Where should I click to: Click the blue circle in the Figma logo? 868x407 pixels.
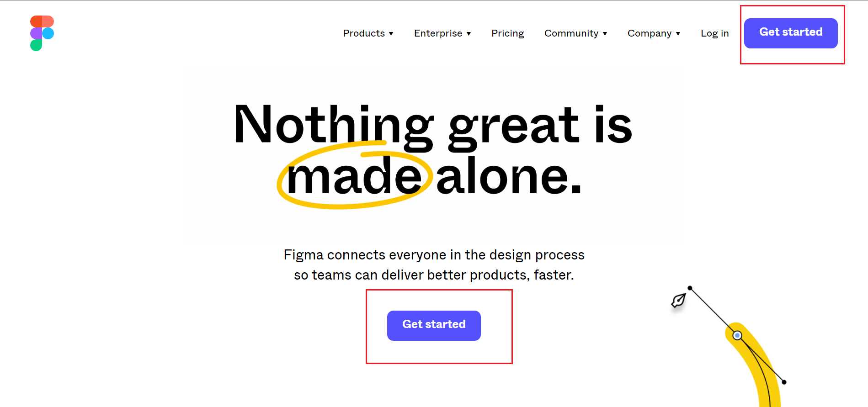(x=48, y=33)
